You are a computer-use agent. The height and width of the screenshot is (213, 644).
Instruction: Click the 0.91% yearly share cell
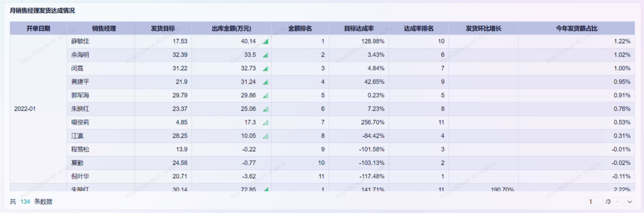coord(577,96)
